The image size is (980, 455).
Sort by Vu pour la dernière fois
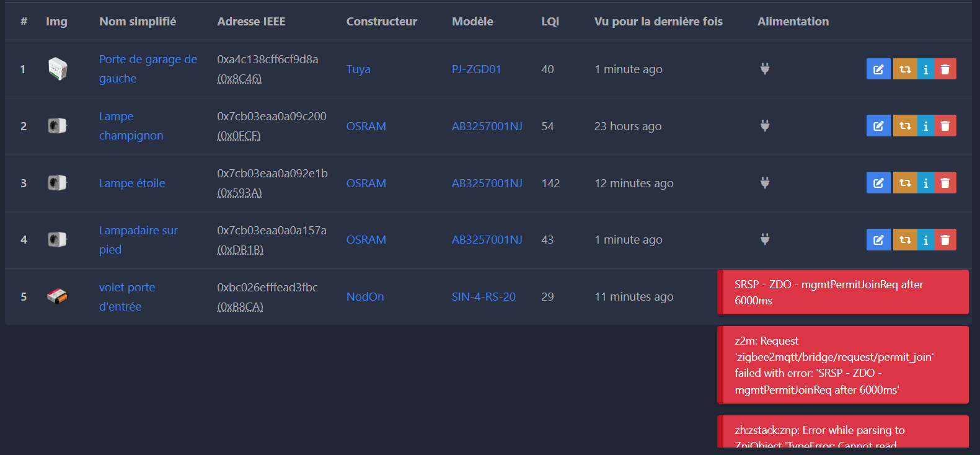click(x=658, y=22)
